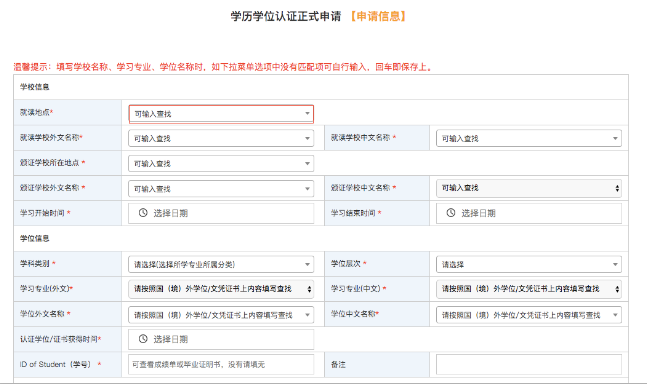Open the 学位层次 dropdown

(x=529, y=264)
